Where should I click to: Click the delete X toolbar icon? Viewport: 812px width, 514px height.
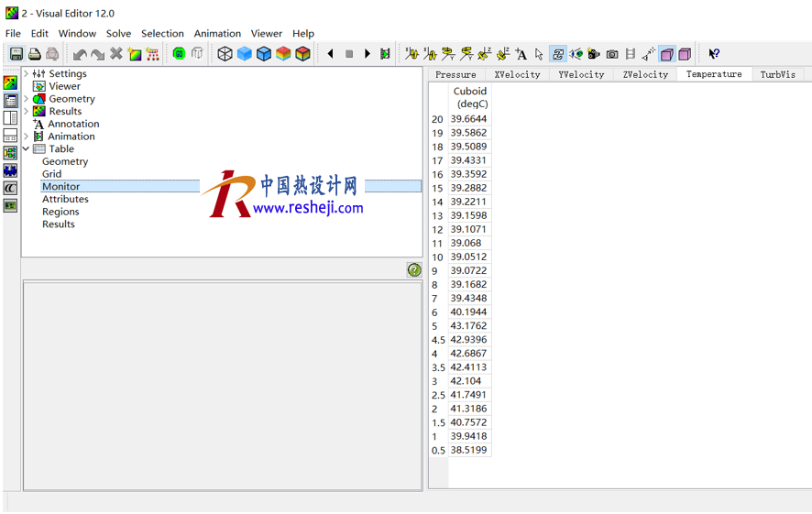[116, 54]
